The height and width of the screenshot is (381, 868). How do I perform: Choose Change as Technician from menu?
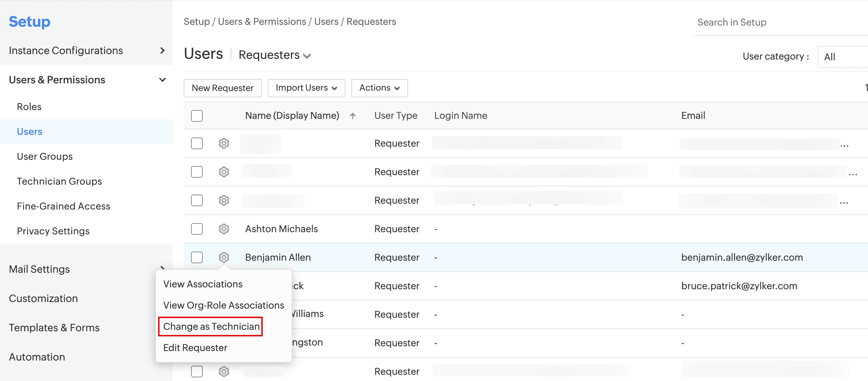point(211,327)
